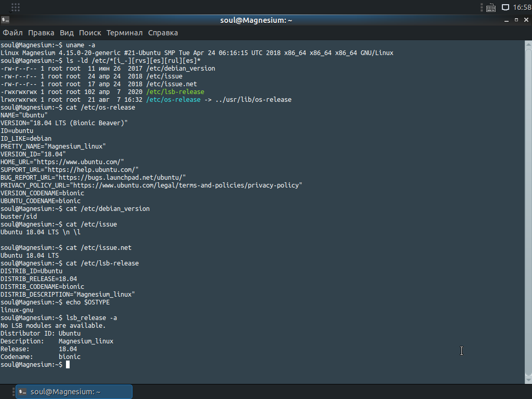532x399 pixels.
Task: Click the 'Distributor ID: Ubuntu' line
Action: [x=41, y=334]
